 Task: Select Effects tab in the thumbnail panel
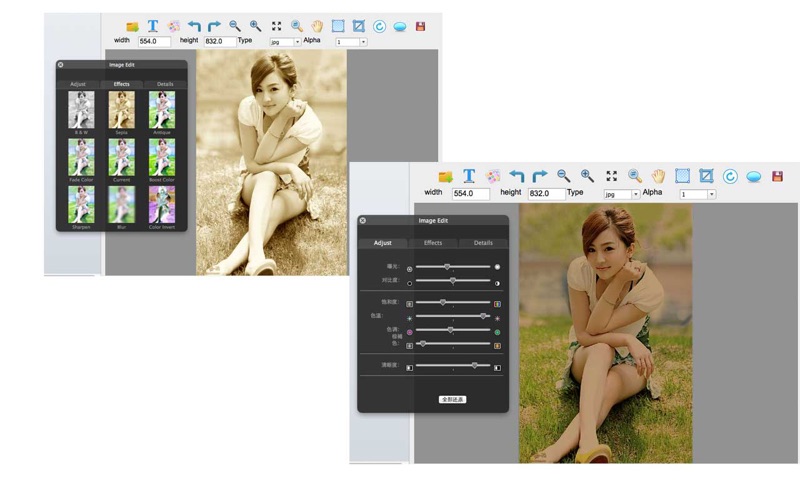(121, 84)
